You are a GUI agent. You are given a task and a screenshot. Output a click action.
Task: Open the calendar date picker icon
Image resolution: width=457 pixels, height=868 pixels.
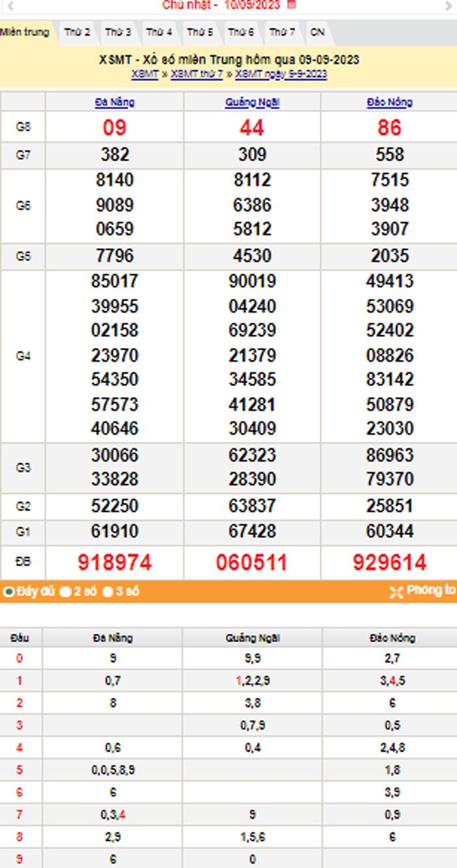pyautogui.click(x=291, y=5)
